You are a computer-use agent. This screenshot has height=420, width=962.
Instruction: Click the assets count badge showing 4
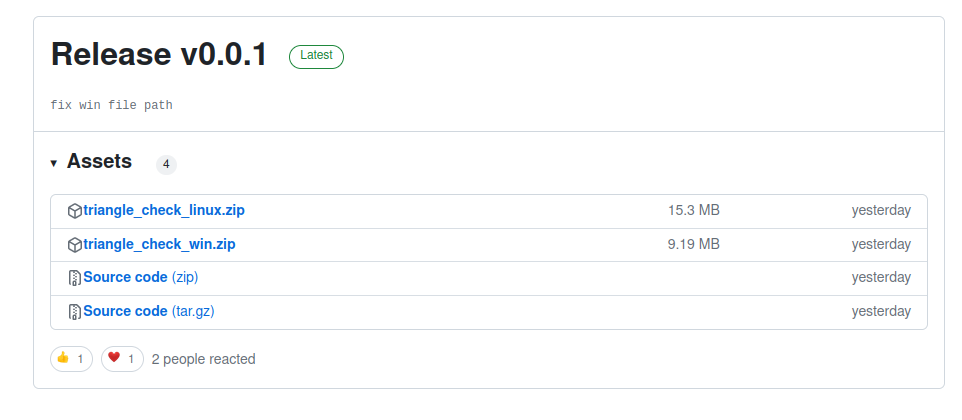pyautogui.click(x=166, y=164)
